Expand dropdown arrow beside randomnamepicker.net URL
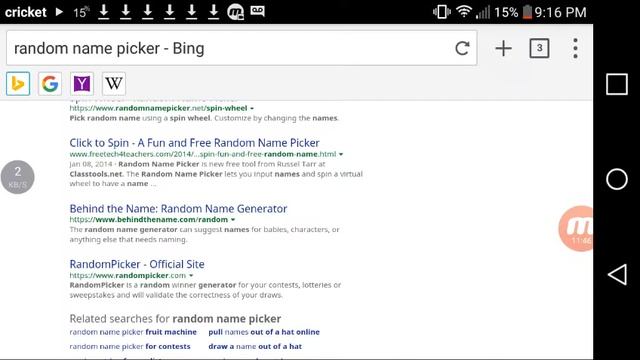Screen dimensions: 640x360 252,109
